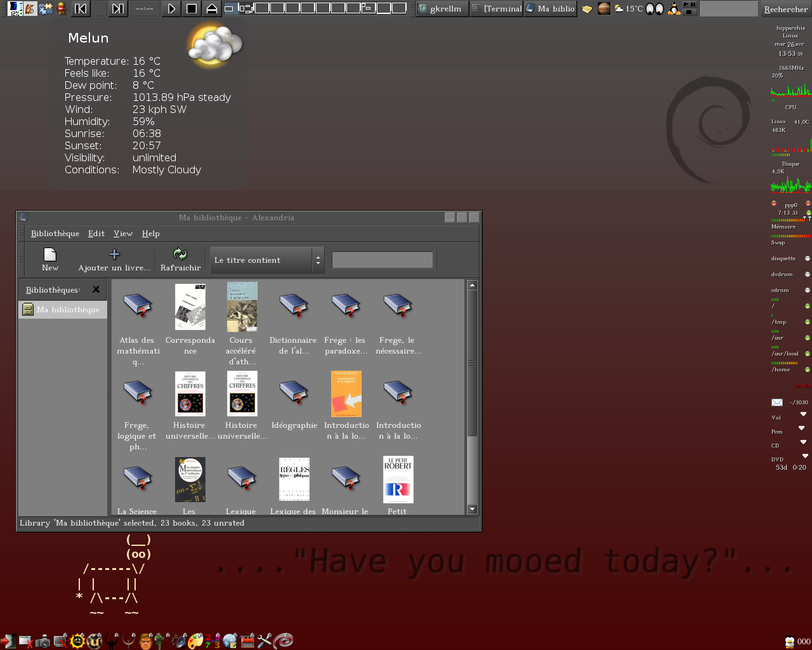This screenshot has width=812, height=650.
Task: Close the Bibliothèques side pane
Action: (x=96, y=289)
